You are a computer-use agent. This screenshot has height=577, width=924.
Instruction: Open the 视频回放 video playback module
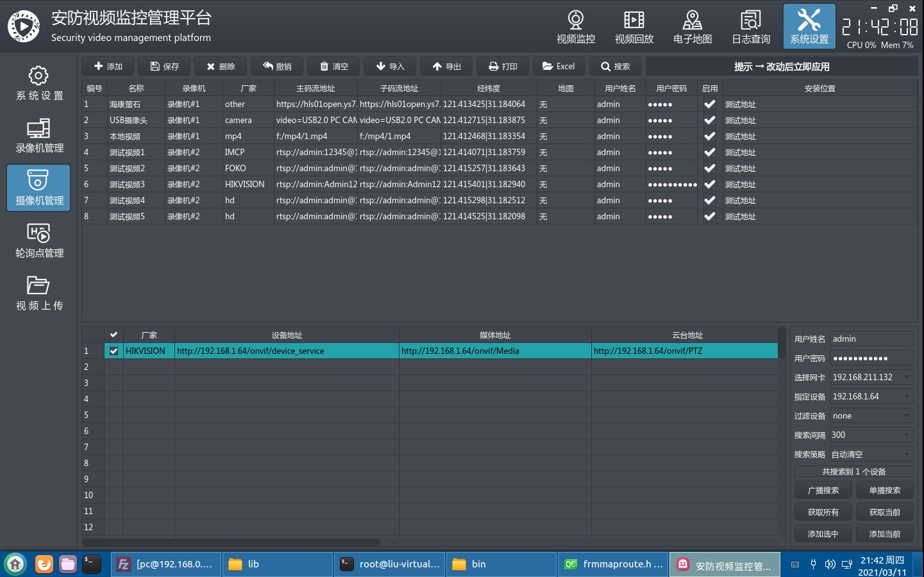634,27
